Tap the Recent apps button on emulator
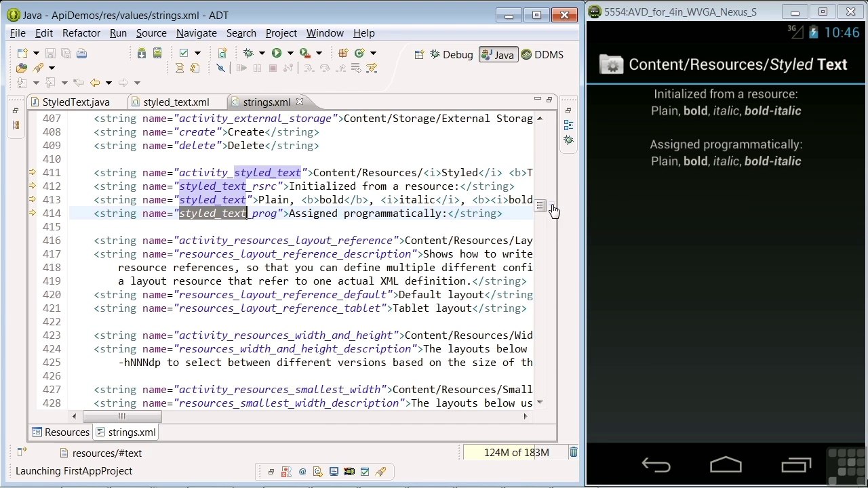This screenshot has height=488, width=868. tap(796, 465)
